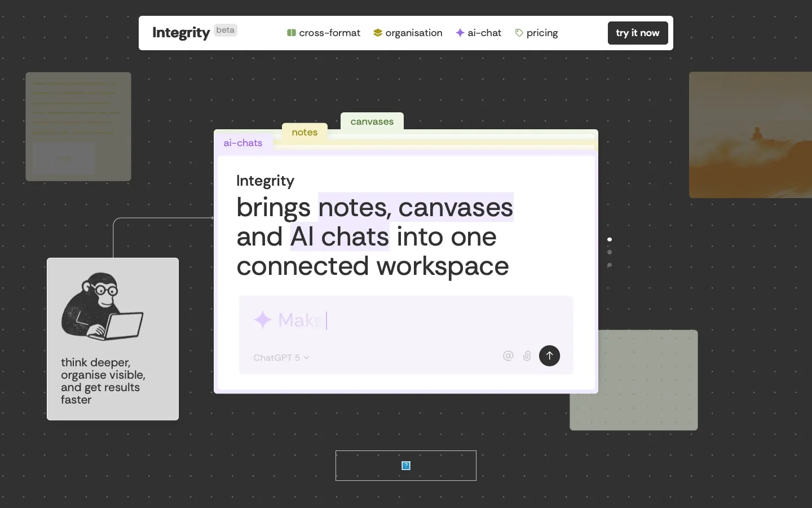The height and width of the screenshot is (508, 812).
Task: Click the pricing tag icon
Action: (519, 33)
